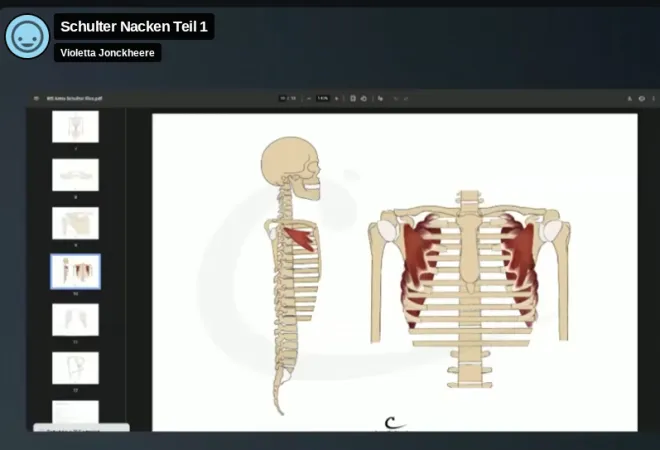Image resolution: width=660 pixels, height=450 pixels.
Task: Click the smiley face profile avatar
Action: pos(27,37)
